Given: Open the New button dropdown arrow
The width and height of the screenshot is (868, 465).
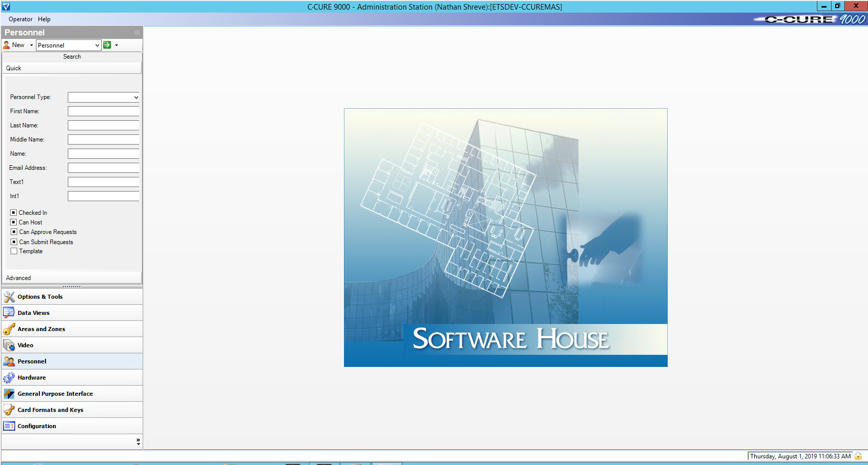Looking at the screenshot, I should [x=31, y=45].
